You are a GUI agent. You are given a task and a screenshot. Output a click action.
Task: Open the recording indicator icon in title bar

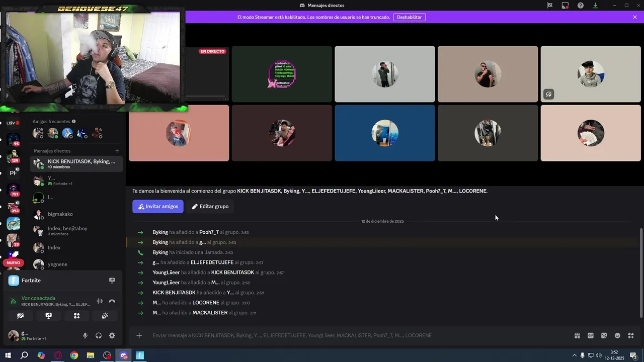565,6
